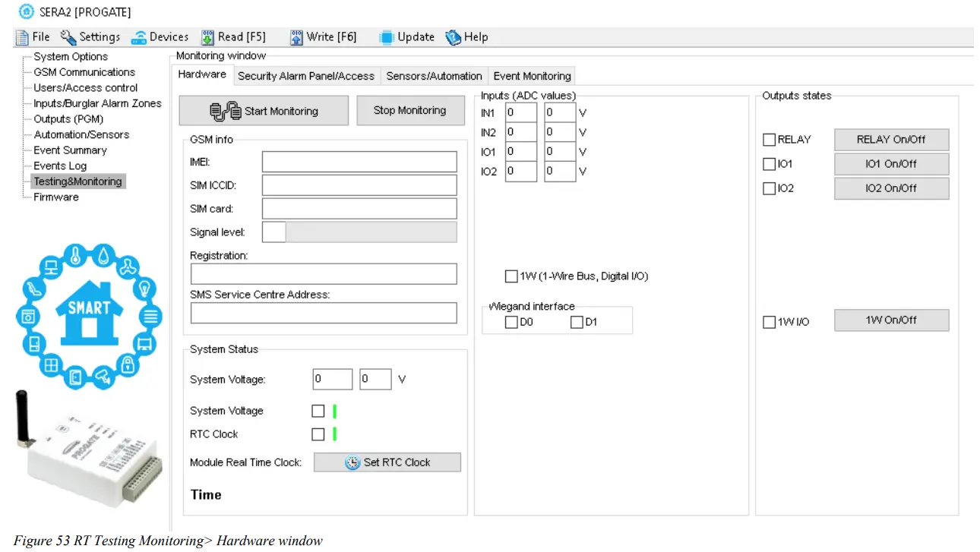The width and height of the screenshot is (980, 552).
Task: Select Events Log in the tree
Action: pyautogui.click(x=60, y=166)
